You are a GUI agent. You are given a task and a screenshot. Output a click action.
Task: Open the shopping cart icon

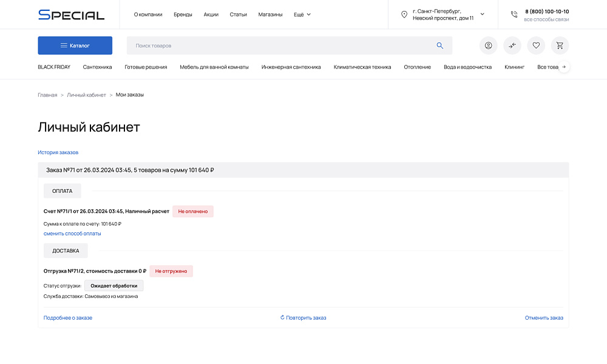click(x=559, y=45)
